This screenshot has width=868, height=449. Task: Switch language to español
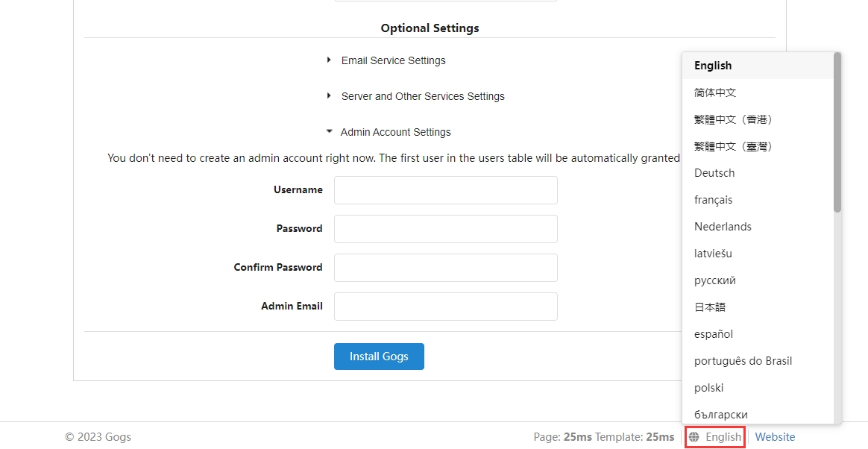pyautogui.click(x=713, y=334)
